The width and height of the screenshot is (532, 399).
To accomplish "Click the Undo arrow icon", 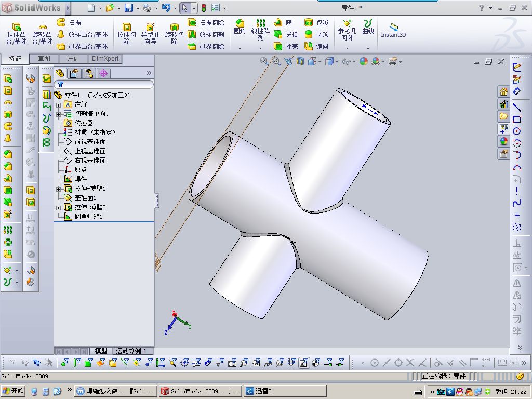I will [166, 7].
